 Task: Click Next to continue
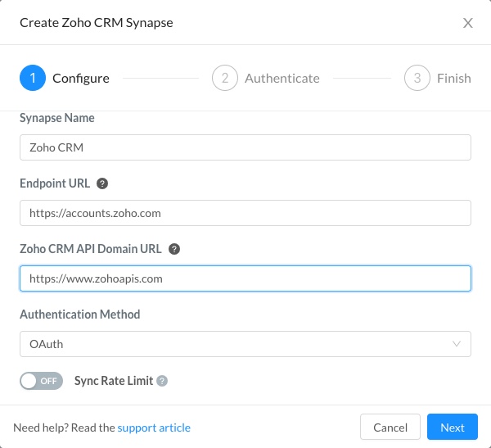[452, 428]
